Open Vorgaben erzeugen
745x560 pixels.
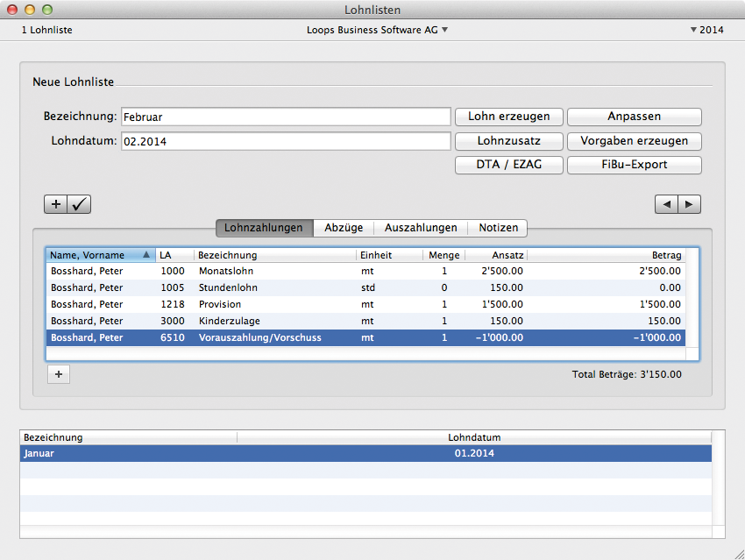(x=634, y=141)
